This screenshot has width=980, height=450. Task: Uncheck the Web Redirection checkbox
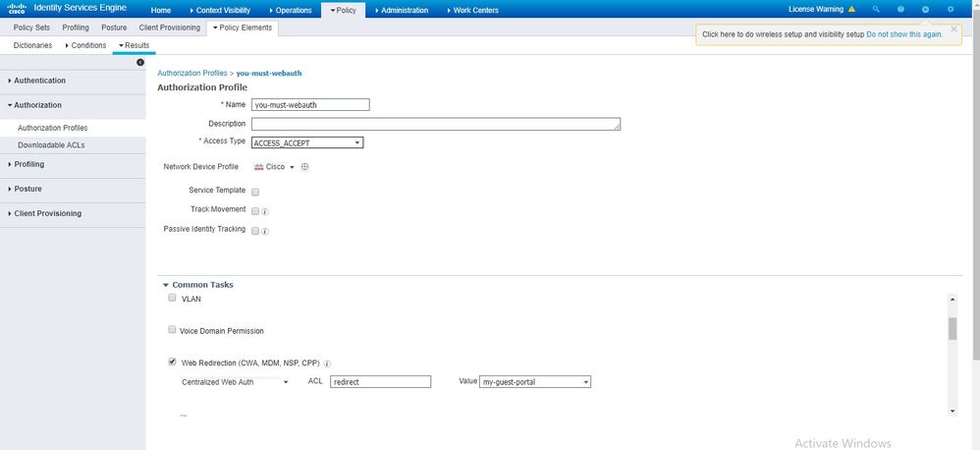pyautogui.click(x=173, y=362)
